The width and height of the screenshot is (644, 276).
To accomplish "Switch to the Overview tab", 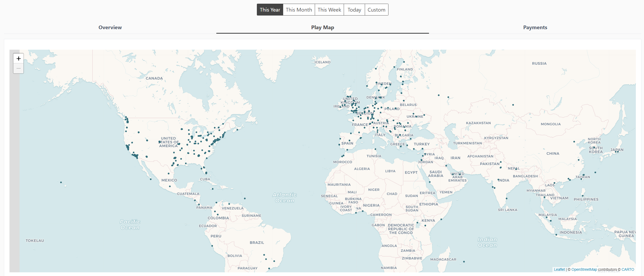I will click(110, 27).
